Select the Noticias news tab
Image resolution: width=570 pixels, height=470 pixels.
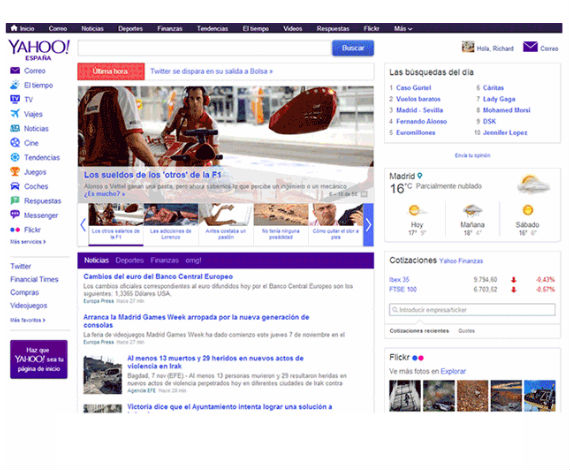(96, 260)
